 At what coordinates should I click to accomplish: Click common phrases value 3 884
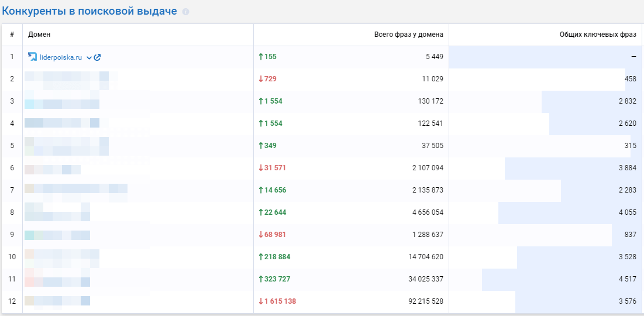click(x=628, y=168)
